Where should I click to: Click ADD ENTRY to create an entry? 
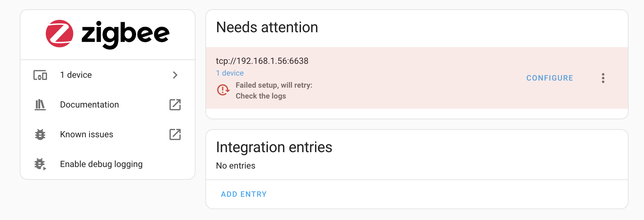244,194
